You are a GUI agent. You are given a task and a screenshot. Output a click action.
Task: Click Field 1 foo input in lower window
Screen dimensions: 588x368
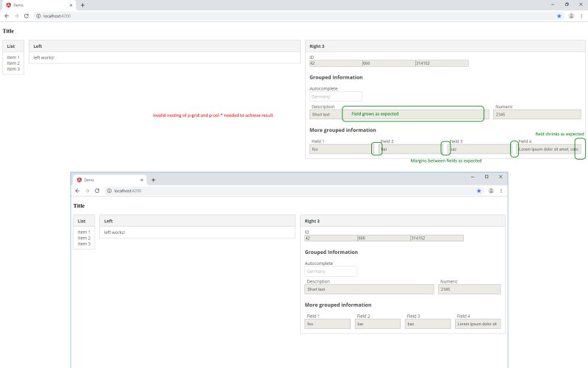tap(327, 324)
